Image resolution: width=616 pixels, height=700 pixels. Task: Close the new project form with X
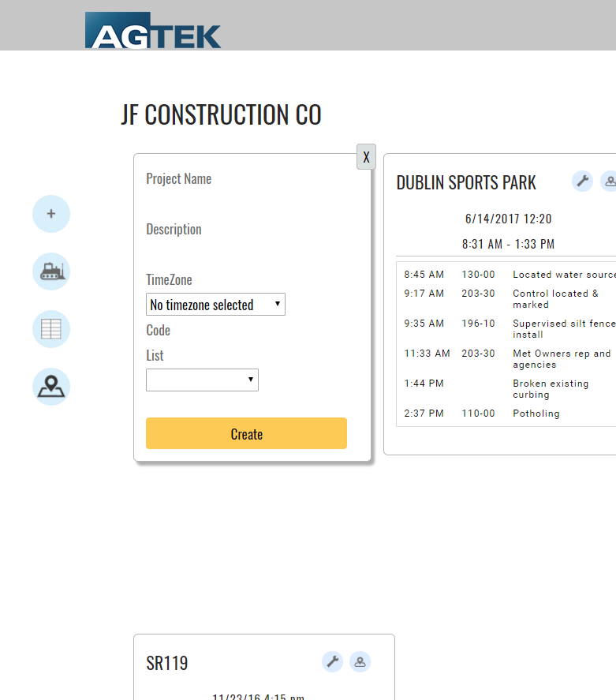pyautogui.click(x=366, y=157)
